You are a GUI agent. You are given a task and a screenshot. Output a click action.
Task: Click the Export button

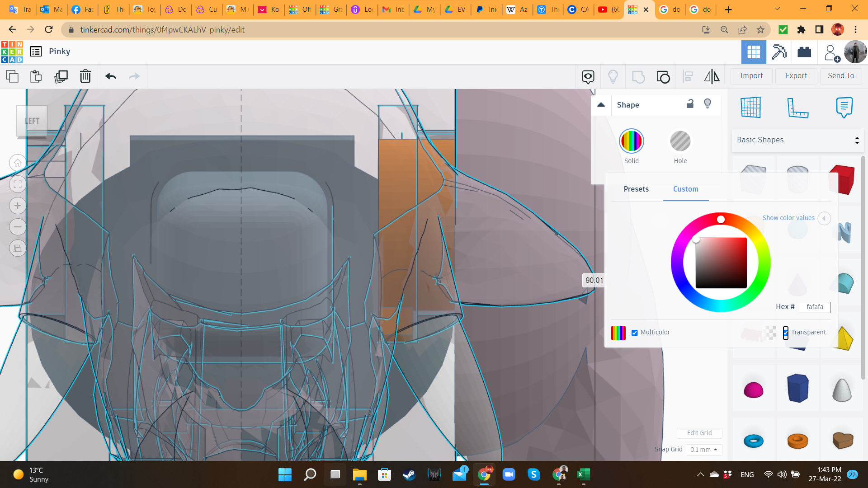796,76
